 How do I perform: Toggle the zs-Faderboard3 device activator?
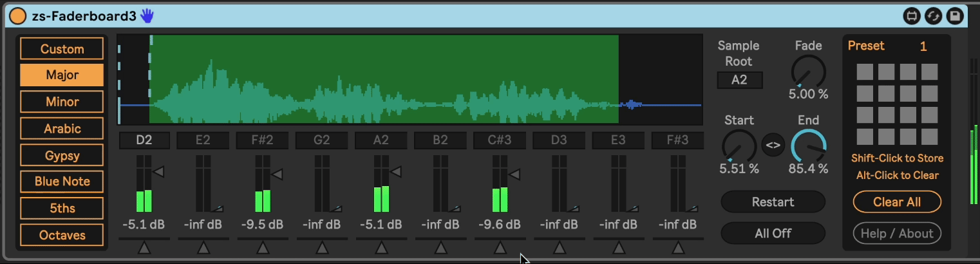click(x=19, y=15)
